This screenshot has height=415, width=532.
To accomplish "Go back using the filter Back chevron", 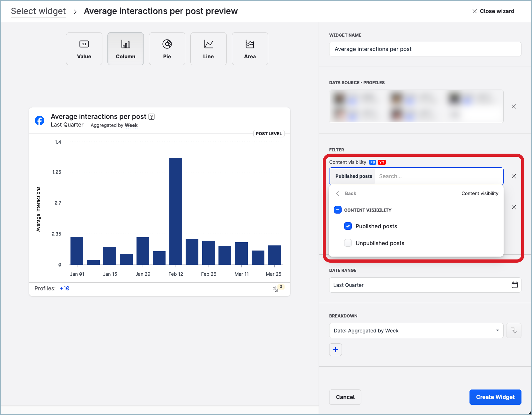I will point(337,193).
